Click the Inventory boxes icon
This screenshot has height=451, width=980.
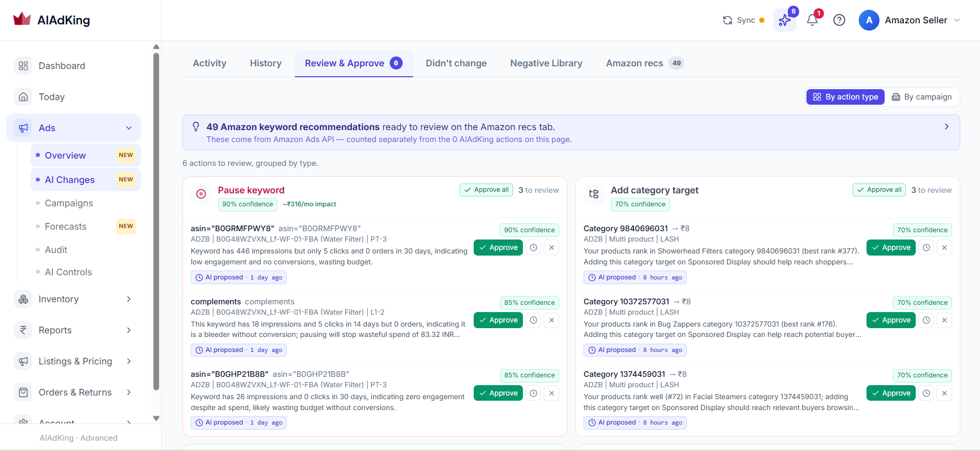click(x=23, y=299)
